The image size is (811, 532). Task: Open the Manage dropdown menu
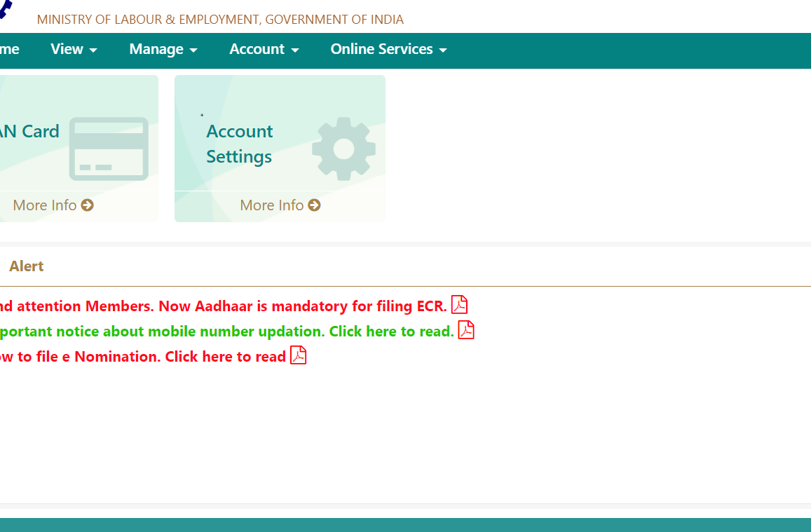(x=163, y=49)
